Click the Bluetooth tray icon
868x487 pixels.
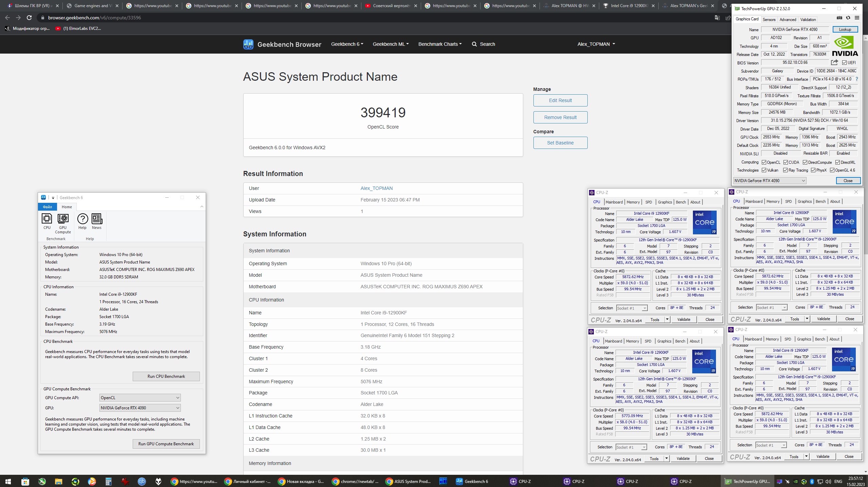812,482
